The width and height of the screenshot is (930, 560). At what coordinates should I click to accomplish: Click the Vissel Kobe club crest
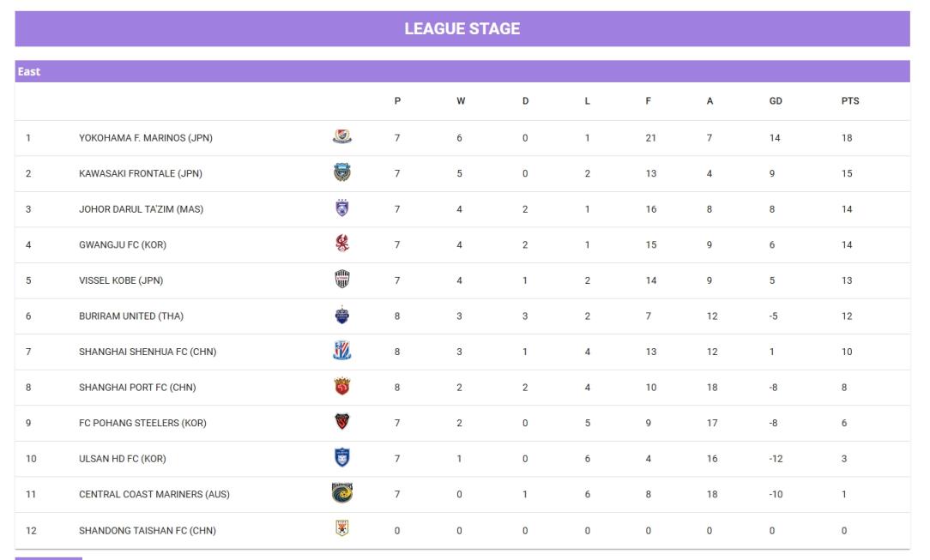click(341, 280)
